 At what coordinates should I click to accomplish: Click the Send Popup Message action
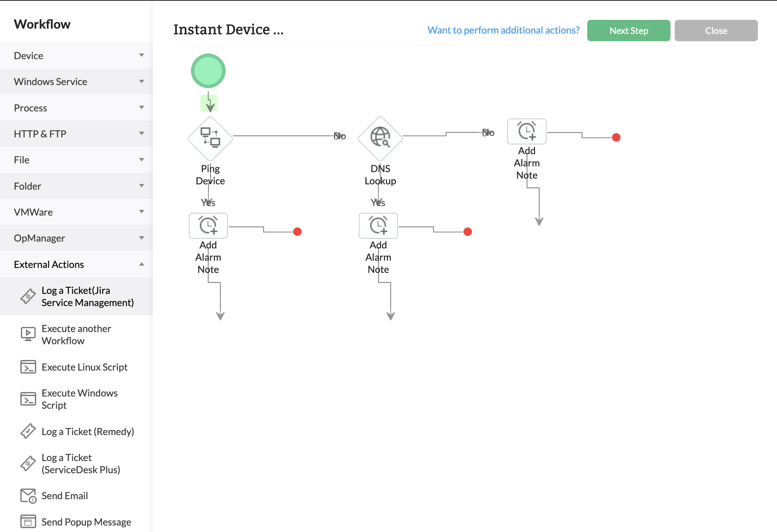[86, 521]
